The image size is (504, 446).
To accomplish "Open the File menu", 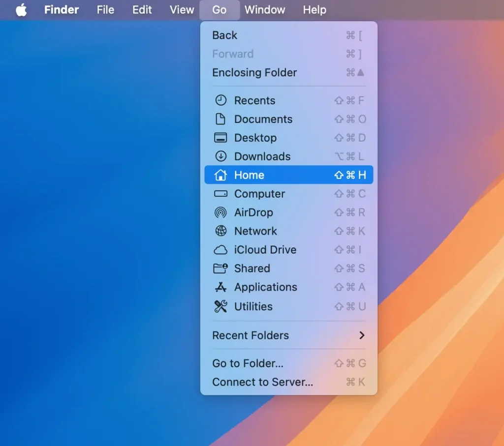I will point(105,10).
